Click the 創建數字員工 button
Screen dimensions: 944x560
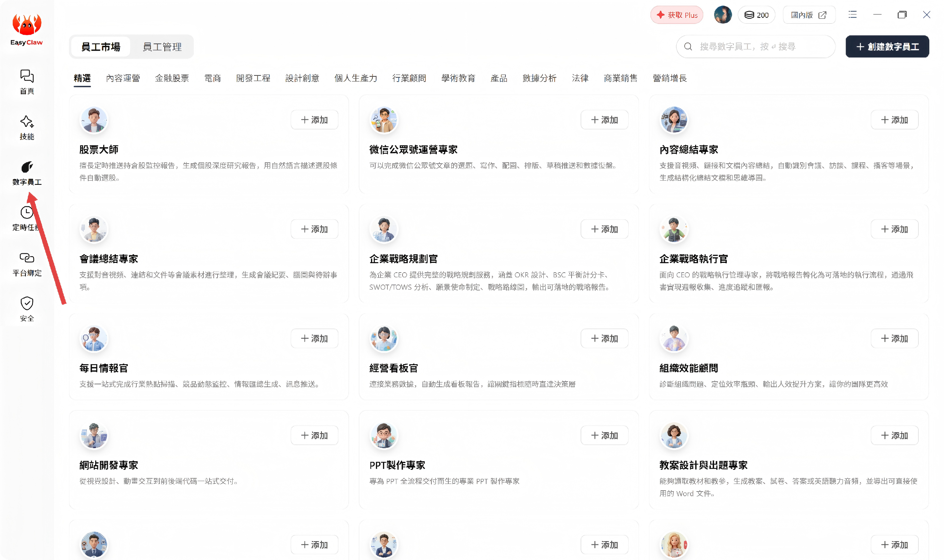tap(887, 47)
